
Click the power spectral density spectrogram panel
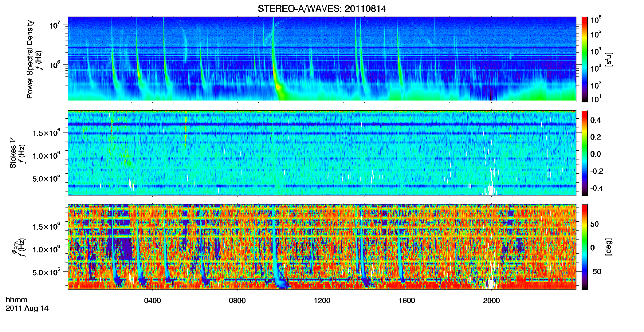click(322, 59)
